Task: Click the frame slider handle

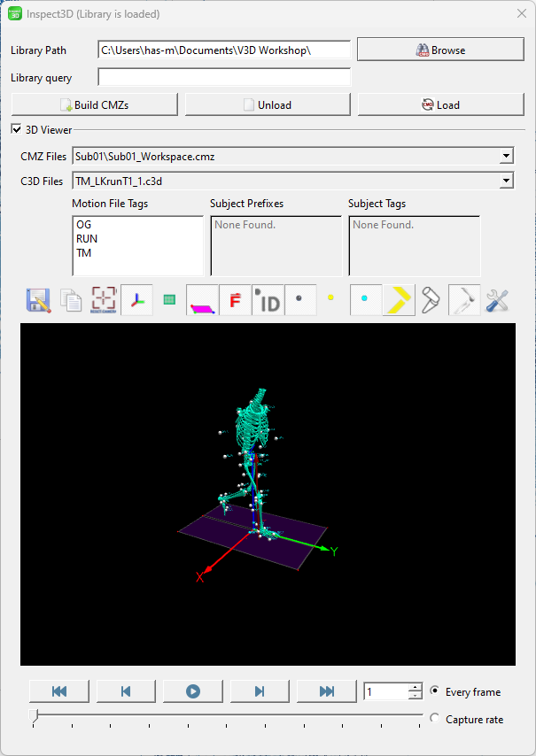Action: 34,715
